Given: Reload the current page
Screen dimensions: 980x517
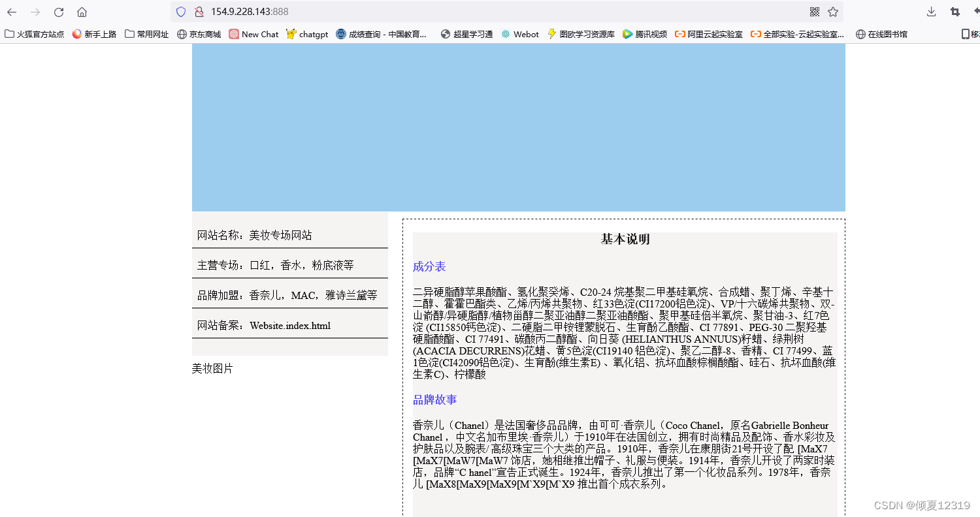Looking at the screenshot, I should click(x=59, y=12).
